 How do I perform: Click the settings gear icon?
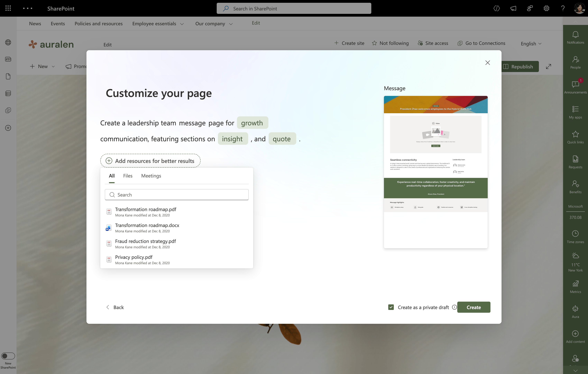[x=546, y=8]
